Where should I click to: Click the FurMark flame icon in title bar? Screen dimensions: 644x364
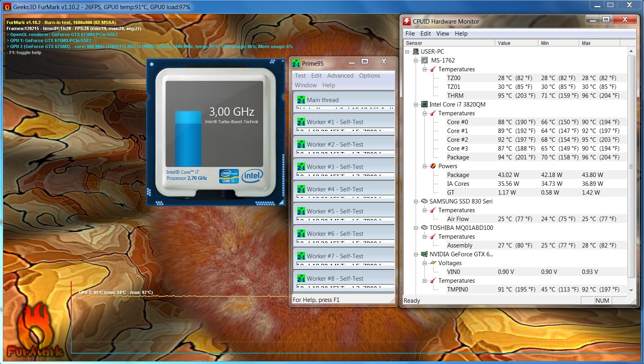pos(7,7)
